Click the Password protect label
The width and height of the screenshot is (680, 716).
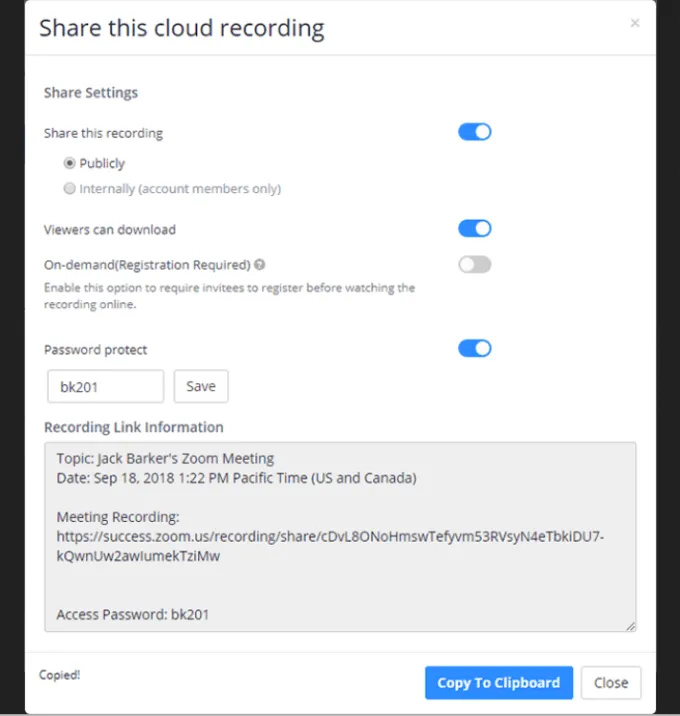tap(96, 350)
